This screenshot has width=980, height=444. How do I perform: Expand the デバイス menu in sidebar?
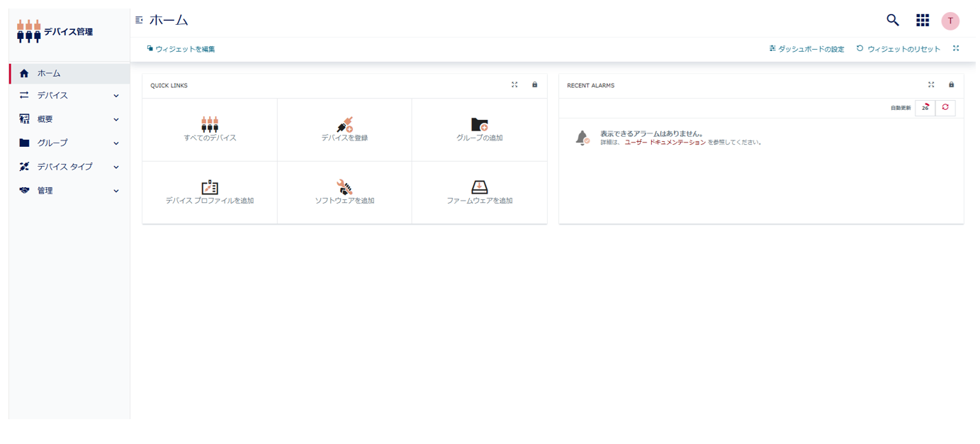pos(69,96)
